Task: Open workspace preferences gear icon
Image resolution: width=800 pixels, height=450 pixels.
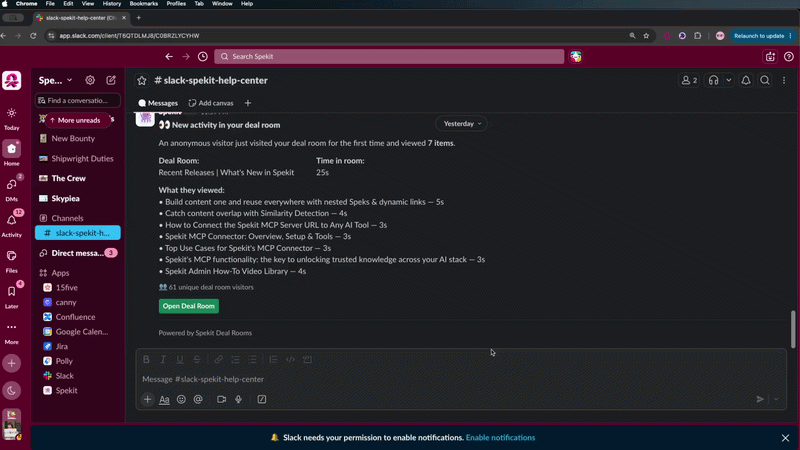Action: point(90,80)
